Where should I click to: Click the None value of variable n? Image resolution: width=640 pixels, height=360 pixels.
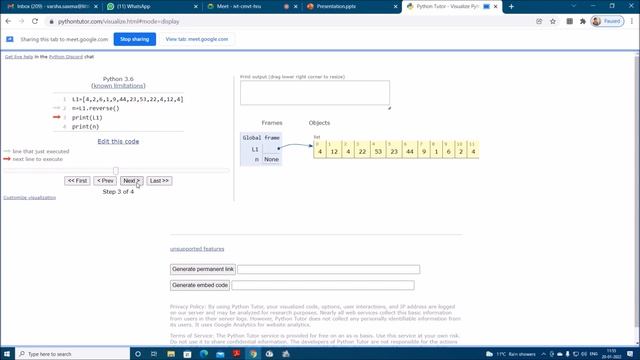[271, 159]
